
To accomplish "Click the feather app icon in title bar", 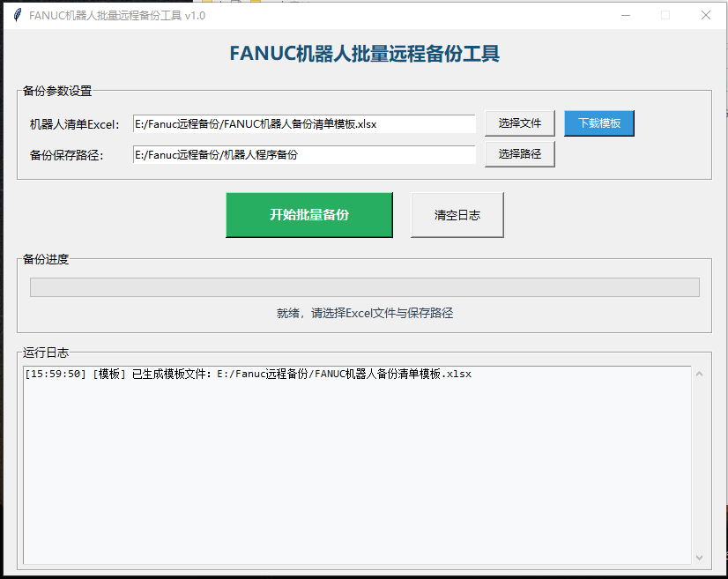I will tap(18, 15).
